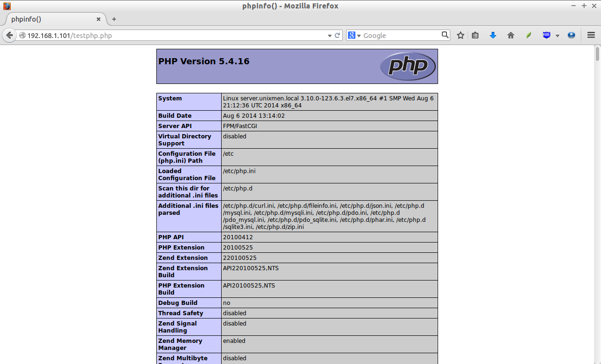
Task: Click the green leaf extension icon
Action: point(529,35)
